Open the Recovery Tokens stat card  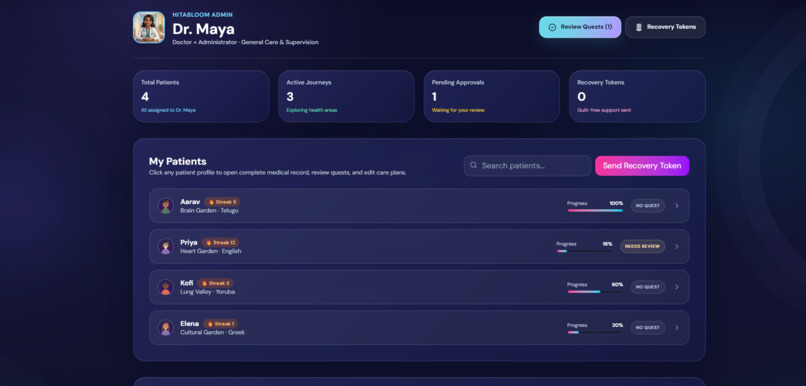(x=637, y=96)
